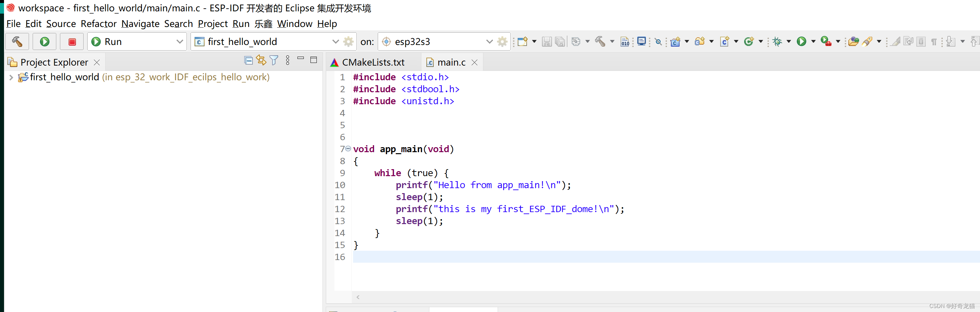Open a Terminal with the monitor icon
Image resolution: width=980 pixels, height=312 pixels.
(x=642, y=41)
